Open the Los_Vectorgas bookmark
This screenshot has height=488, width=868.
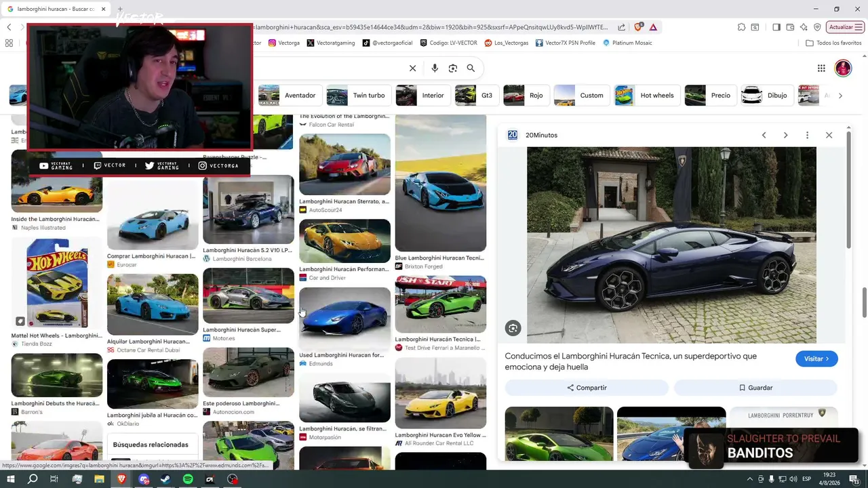coord(507,43)
